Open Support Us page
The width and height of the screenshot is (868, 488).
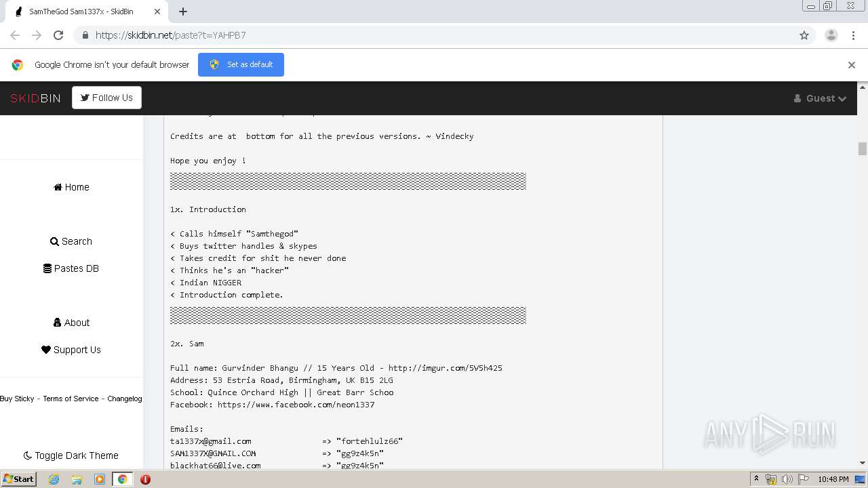coord(71,350)
